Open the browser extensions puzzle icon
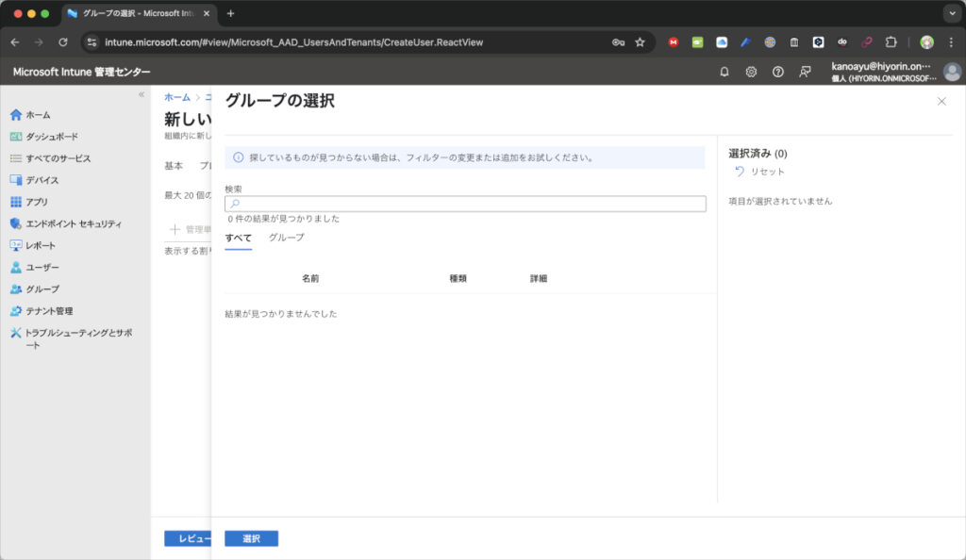 pos(891,42)
